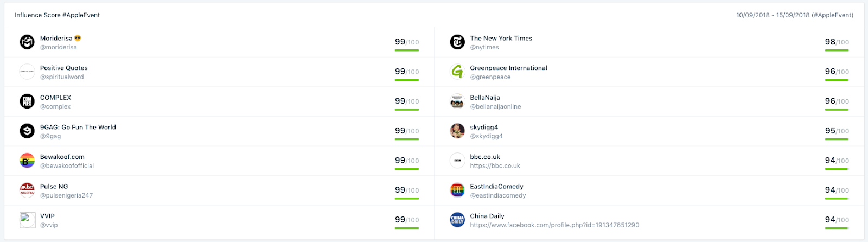The height and width of the screenshot is (242, 868).
Task: Click the Moriderisa profile avatar
Action: 27,42
